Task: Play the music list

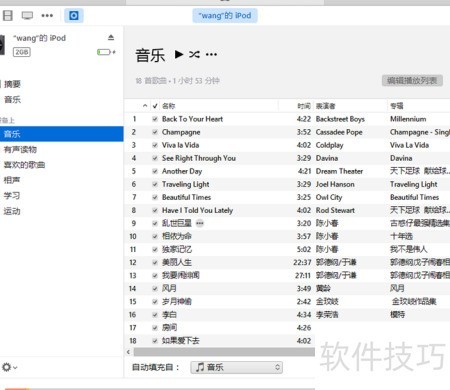Action: coord(179,54)
